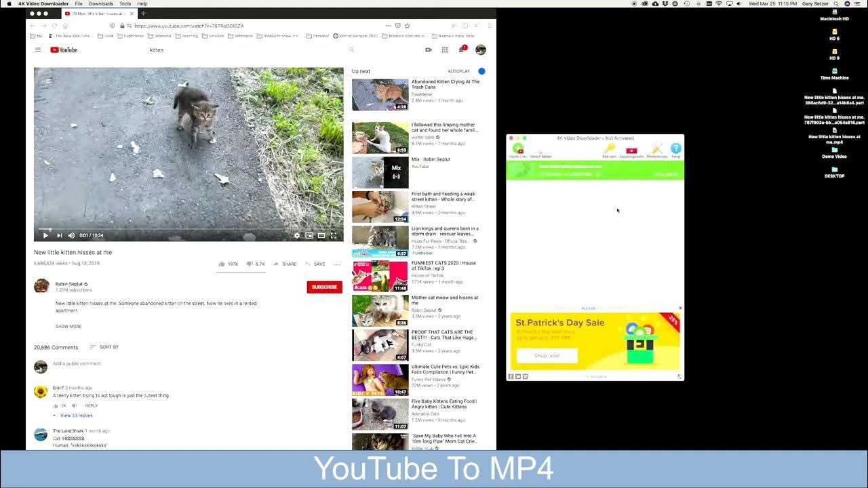Viewport: 868px width, 488px height.
Task: Open the File menu
Action: [79, 3]
